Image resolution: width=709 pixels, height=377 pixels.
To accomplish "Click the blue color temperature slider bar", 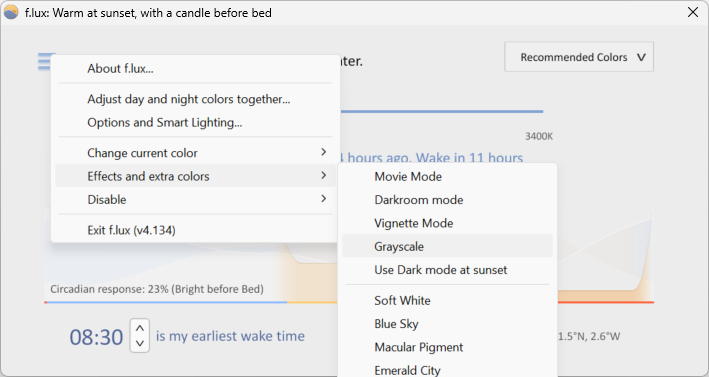I will (x=442, y=111).
